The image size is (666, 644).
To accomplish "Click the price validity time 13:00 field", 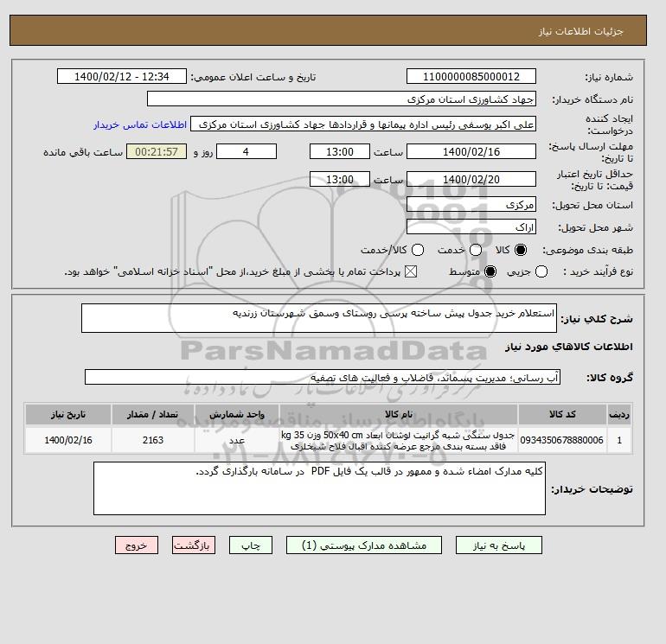I will tap(340, 179).
